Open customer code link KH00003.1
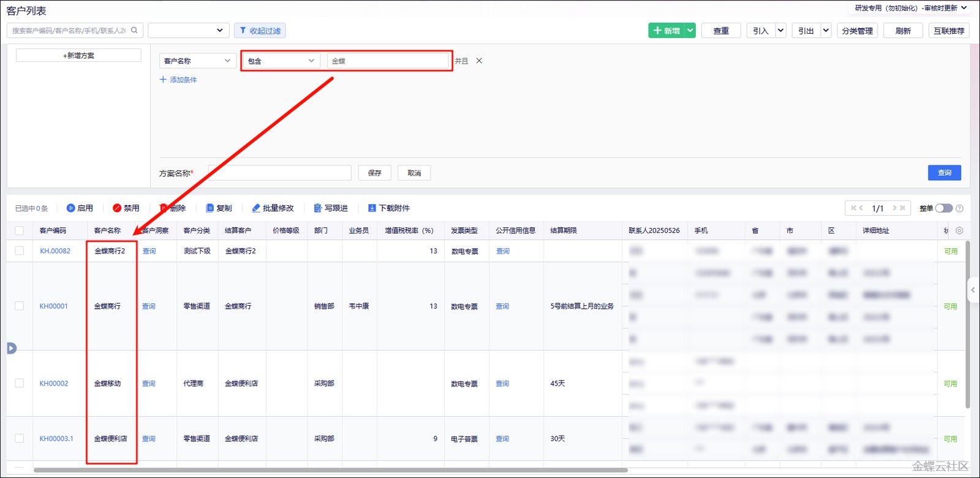980x478 pixels. [56, 438]
